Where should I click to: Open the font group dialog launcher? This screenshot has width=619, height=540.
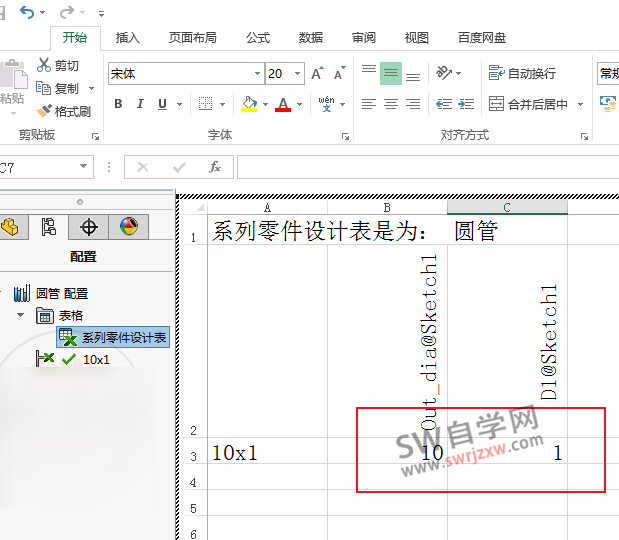click(345, 137)
